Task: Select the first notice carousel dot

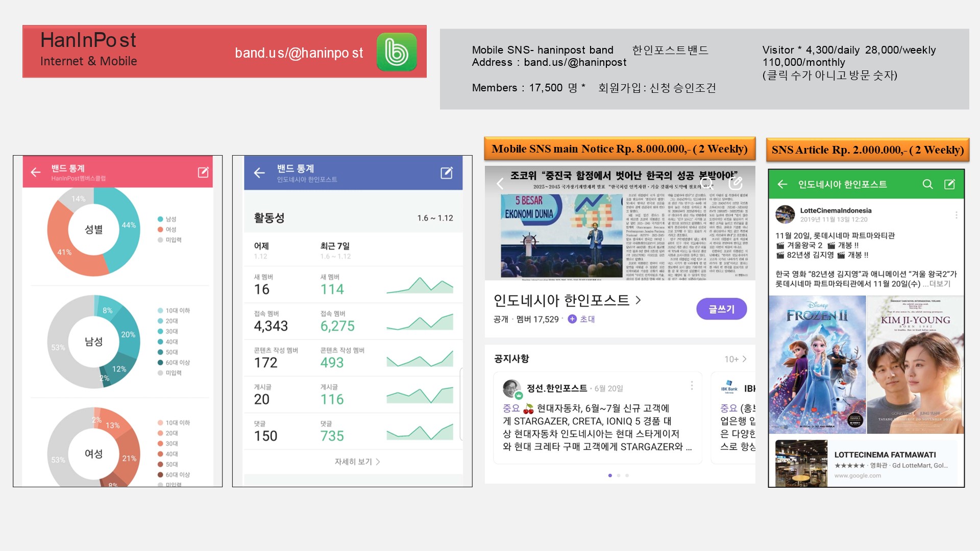Action: [610, 475]
